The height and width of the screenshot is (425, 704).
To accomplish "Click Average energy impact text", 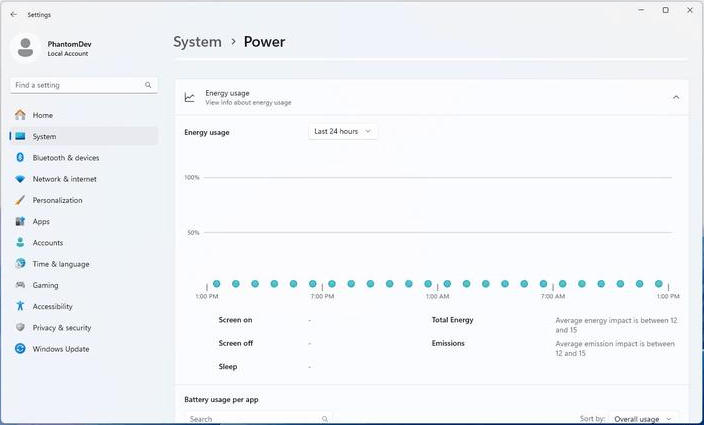I will [616, 325].
